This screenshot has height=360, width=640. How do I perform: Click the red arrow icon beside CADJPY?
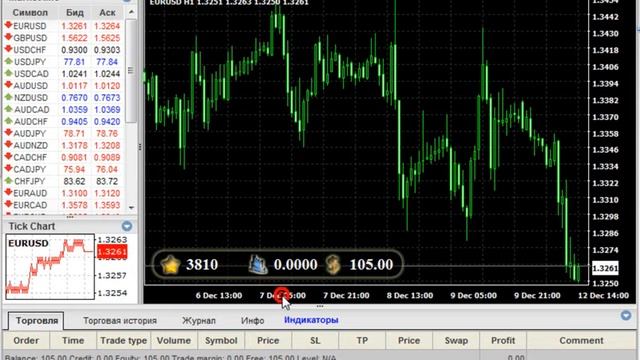click(x=8, y=169)
